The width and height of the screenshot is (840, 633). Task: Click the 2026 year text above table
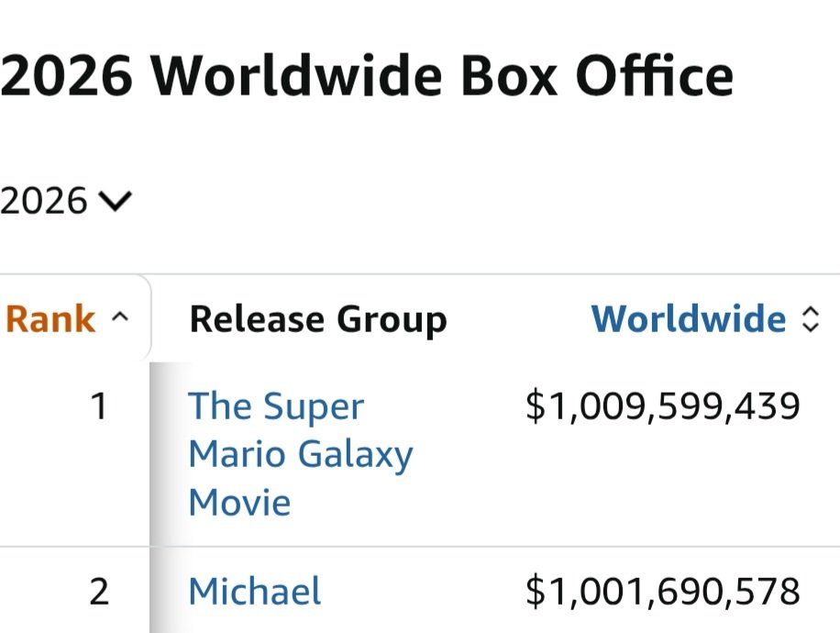pos(43,201)
